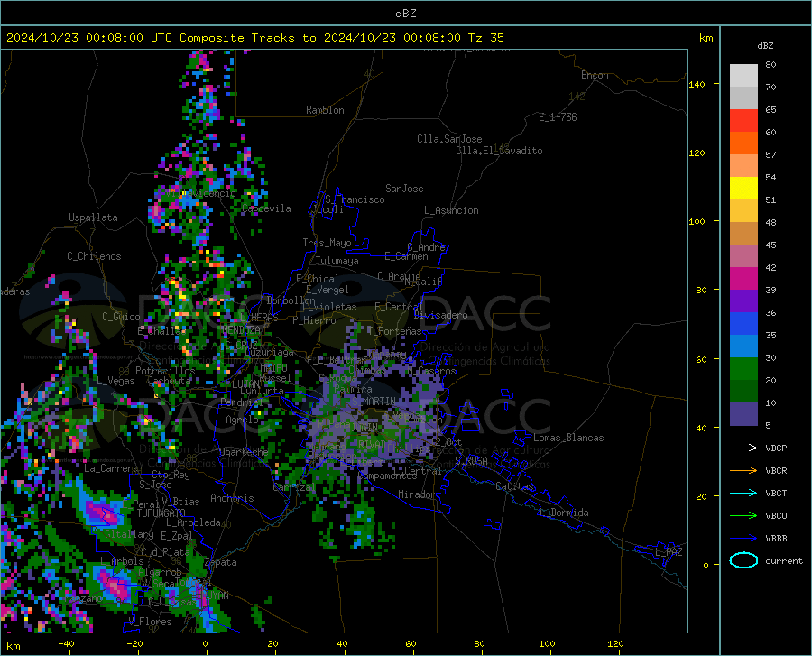Image resolution: width=812 pixels, height=656 pixels.
Task: Pick the magenta 39 dBZ swatch
Action: (x=743, y=279)
